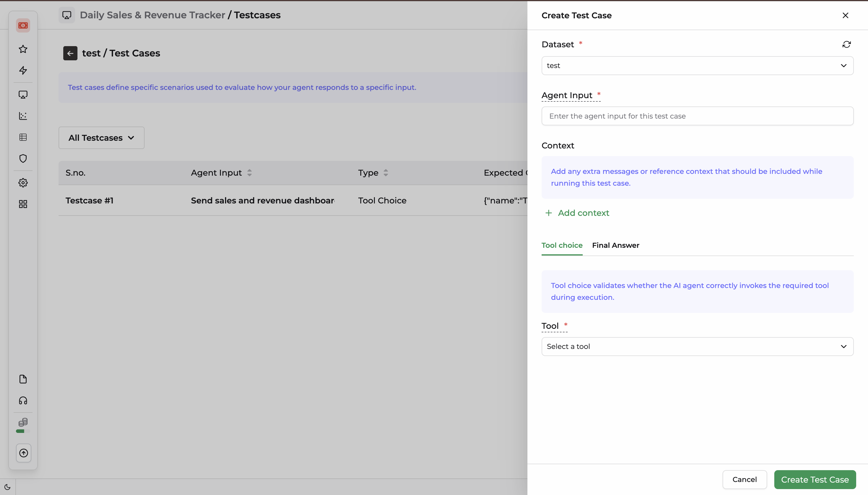The height and width of the screenshot is (495, 868).
Task: Toggle dark mode with the moon icon
Action: (7, 487)
